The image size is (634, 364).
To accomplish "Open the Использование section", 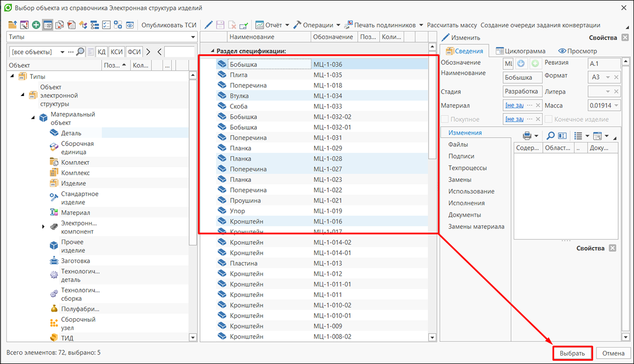I will coord(471,191).
